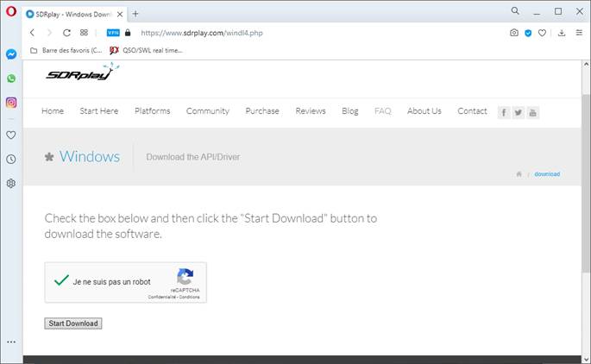Click the page vertical scrollbar thumb

pos(585,183)
